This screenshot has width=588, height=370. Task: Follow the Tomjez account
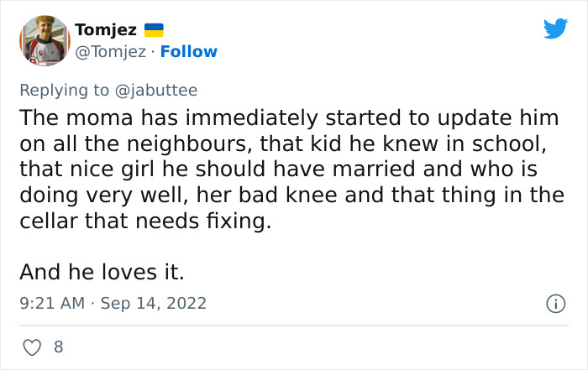click(x=188, y=52)
